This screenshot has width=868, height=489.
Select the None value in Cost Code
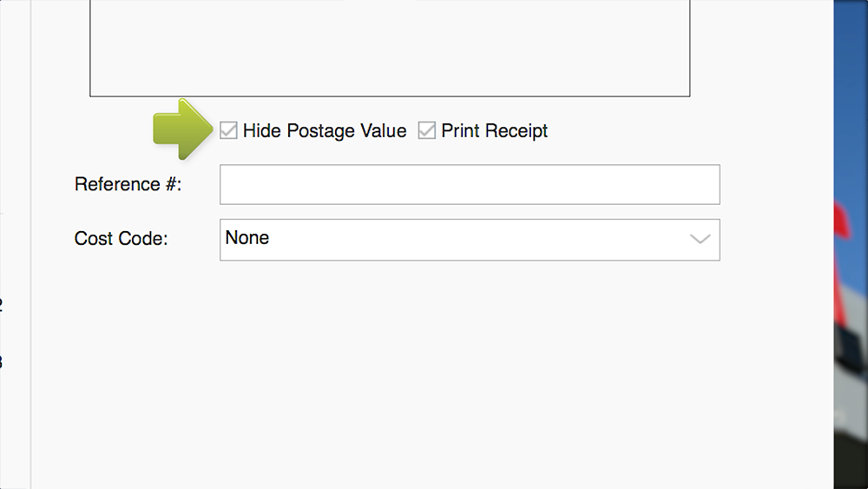(247, 238)
